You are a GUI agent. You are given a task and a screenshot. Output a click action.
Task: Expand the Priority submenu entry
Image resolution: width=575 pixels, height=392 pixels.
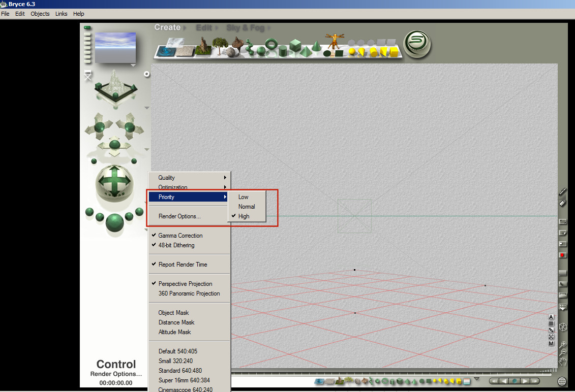pyautogui.click(x=189, y=197)
